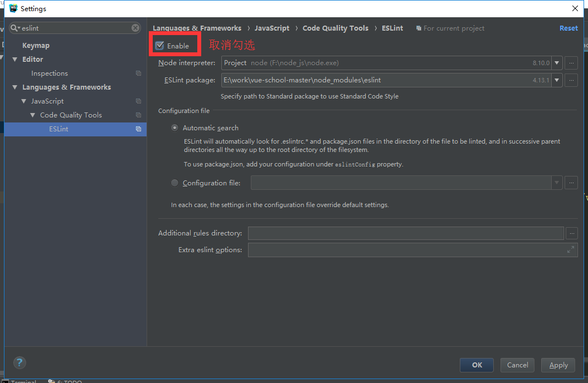The image size is (588, 383).
Task: Apply the settings changes
Action: click(558, 365)
